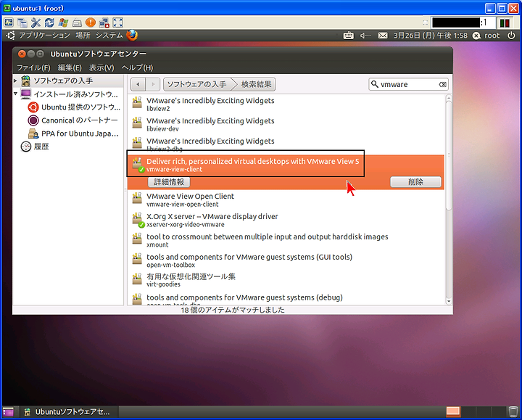Click the 検索結果 breadcrumb button
The height and width of the screenshot is (420, 522).
[x=256, y=85]
